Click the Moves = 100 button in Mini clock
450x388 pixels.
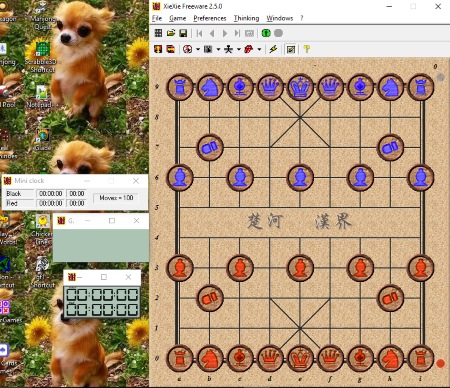coord(116,198)
